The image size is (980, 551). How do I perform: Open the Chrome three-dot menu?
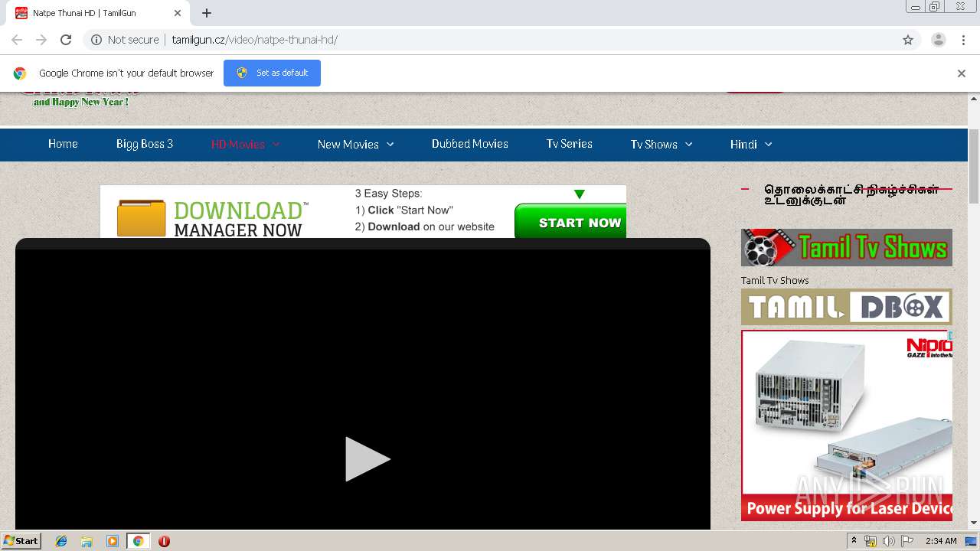click(963, 40)
